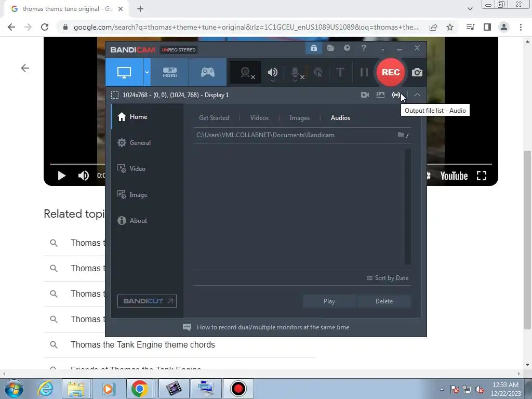Toggle text overlay icon

[x=340, y=72]
